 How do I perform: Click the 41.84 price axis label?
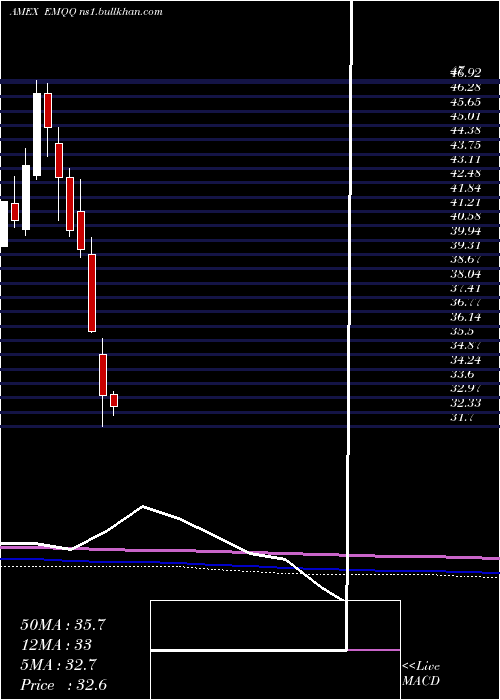466,188
